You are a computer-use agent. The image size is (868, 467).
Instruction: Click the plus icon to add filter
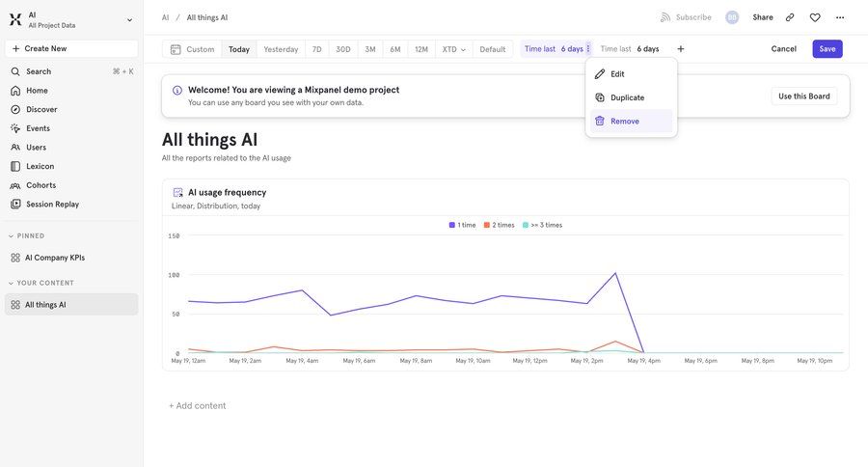tap(681, 49)
